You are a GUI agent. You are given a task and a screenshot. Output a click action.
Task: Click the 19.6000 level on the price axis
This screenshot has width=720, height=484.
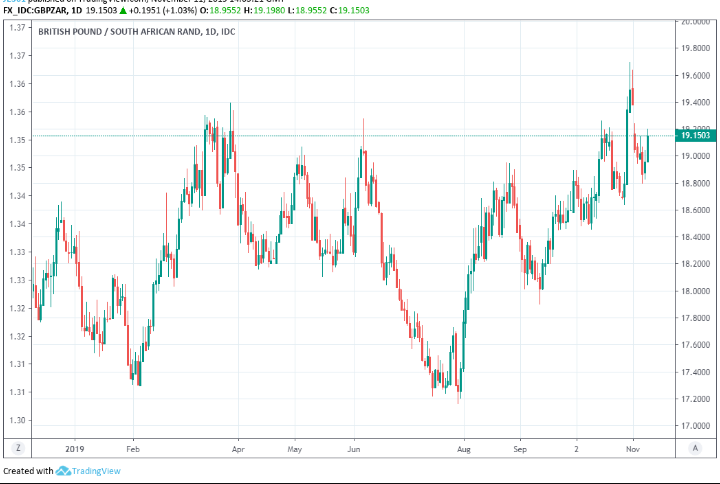tap(695, 75)
